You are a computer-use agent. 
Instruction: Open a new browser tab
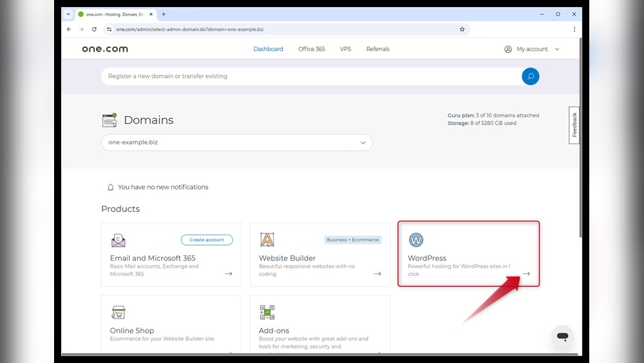pos(164,14)
